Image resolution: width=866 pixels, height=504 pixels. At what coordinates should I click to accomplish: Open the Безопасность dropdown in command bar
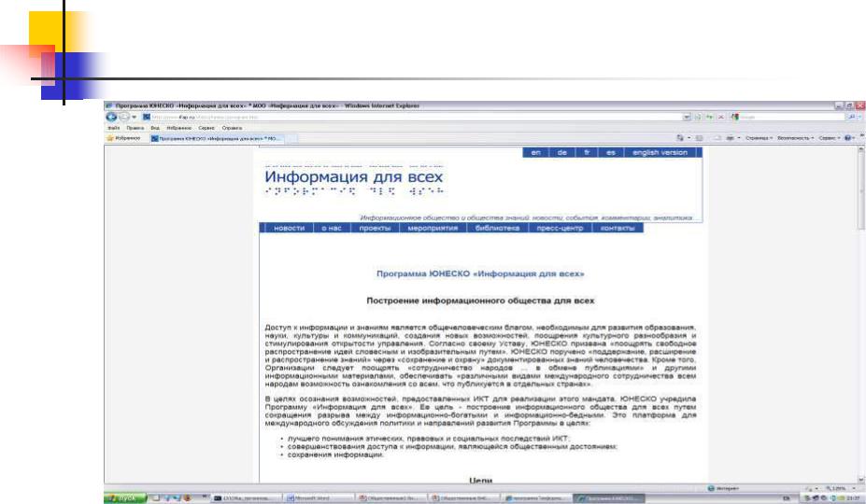click(795, 138)
